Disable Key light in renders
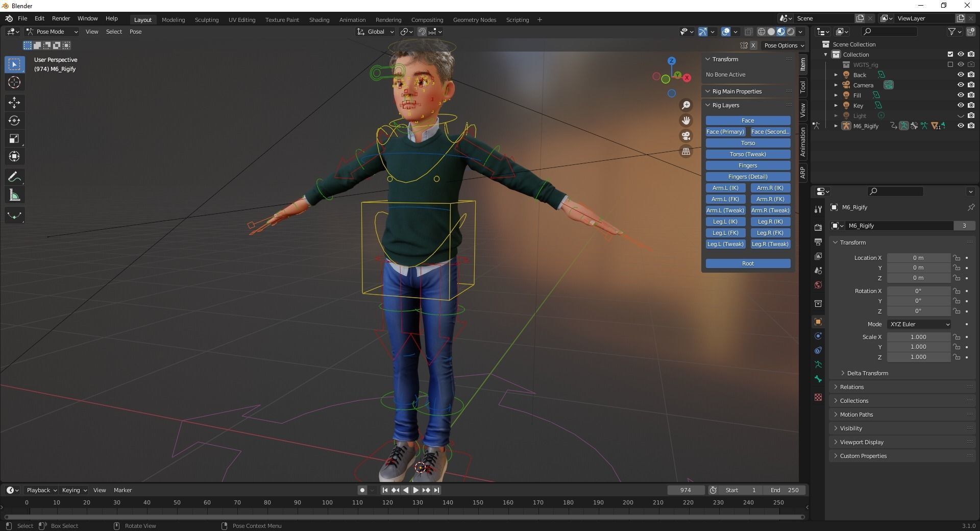 pyautogui.click(x=971, y=106)
